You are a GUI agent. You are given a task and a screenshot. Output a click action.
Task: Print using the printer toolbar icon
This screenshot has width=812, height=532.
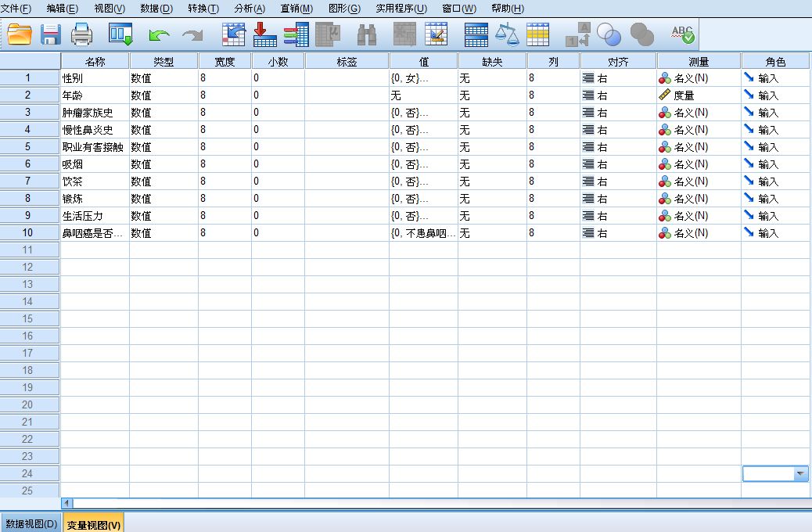[x=81, y=34]
